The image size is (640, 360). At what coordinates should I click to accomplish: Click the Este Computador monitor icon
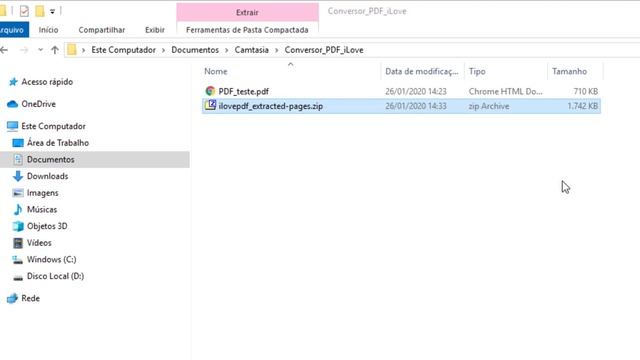pyautogui.click(x=12, y=126)
